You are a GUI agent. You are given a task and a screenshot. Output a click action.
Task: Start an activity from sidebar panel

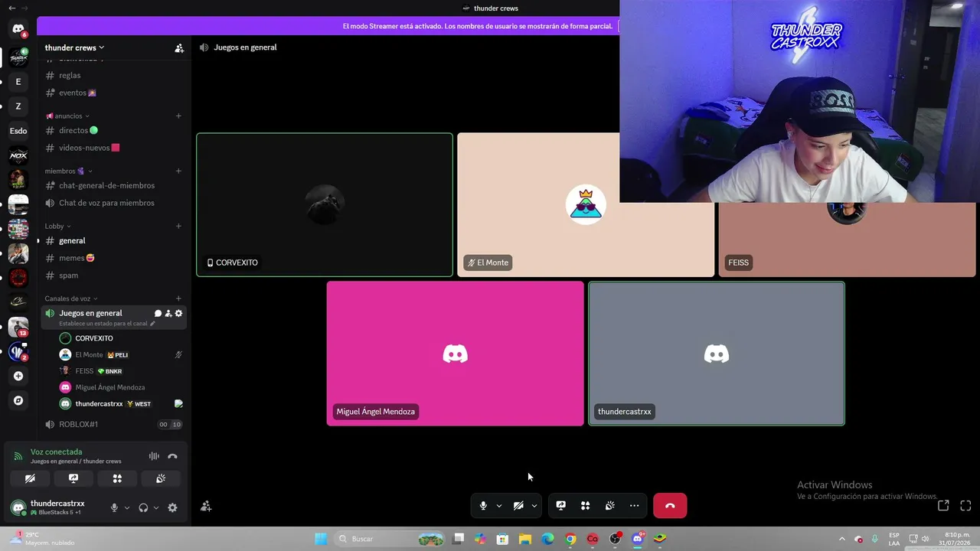point(117,478)
